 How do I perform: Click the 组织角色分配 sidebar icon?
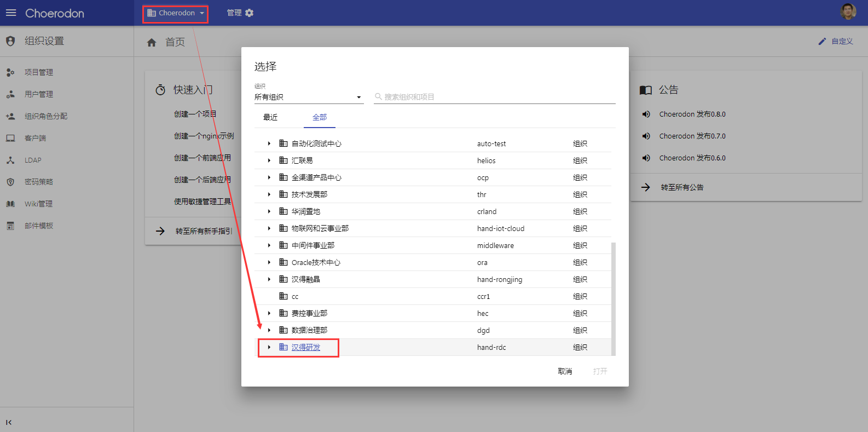pos(10,116)
